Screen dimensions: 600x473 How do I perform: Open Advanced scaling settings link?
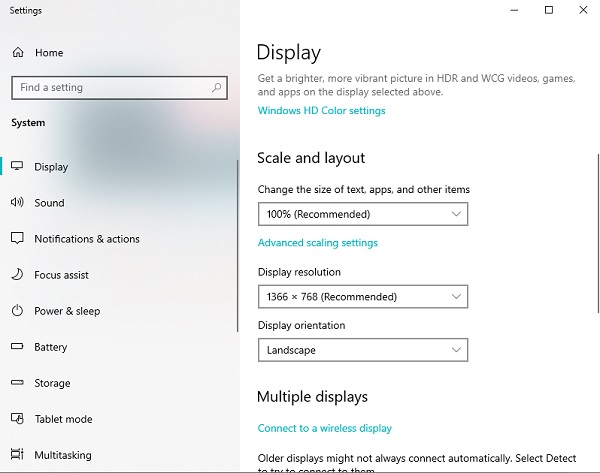tap(318, 243)
